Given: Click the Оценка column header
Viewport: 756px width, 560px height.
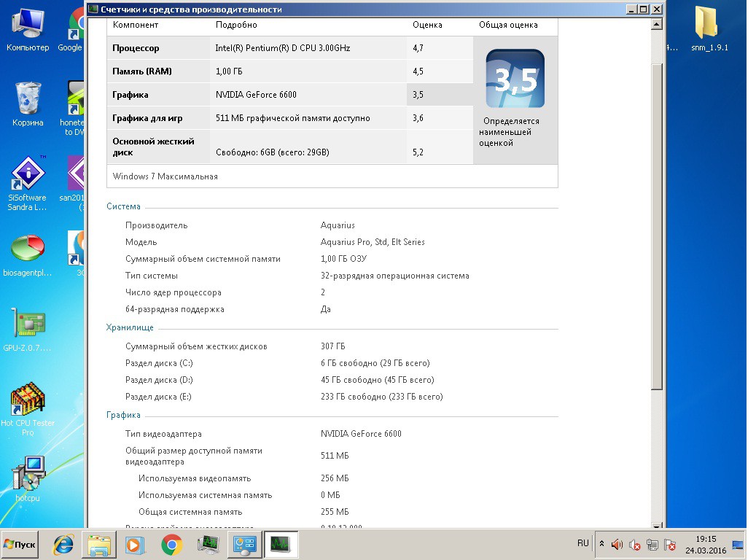Looking at the screenshot, I should (x=427, y=25).
